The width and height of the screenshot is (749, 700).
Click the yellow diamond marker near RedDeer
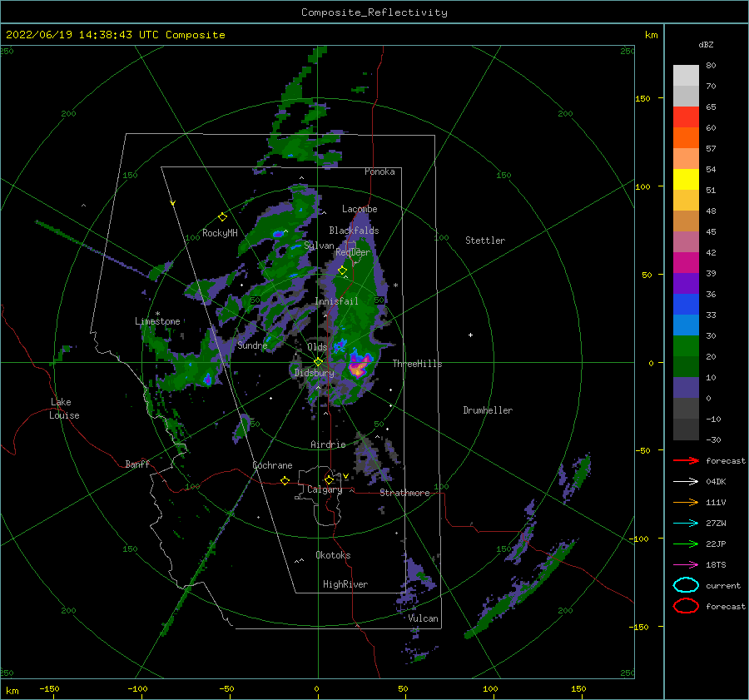(343, 271)
